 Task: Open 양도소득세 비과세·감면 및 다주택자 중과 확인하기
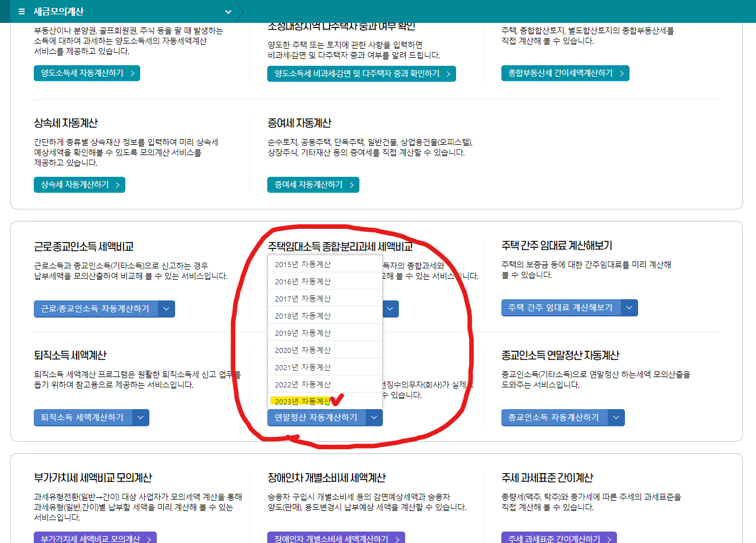pyautogui.click(x=361, y=73)
